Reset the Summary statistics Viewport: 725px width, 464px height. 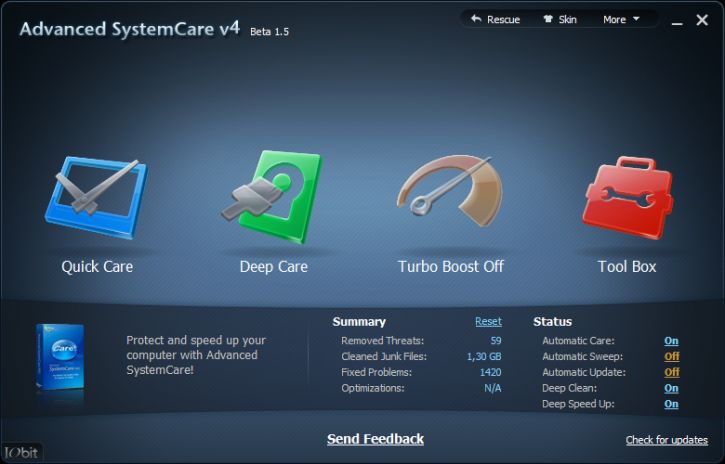coord(488,322)
